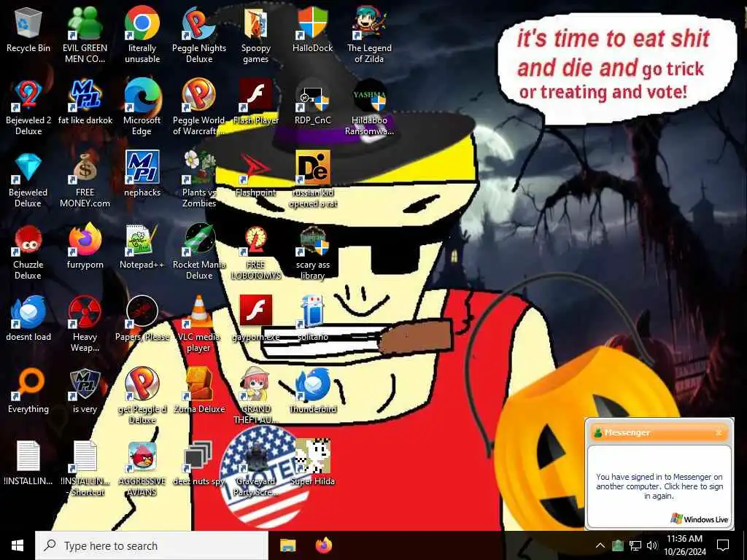Select the VLC media player cone icon

click(199, 312)
